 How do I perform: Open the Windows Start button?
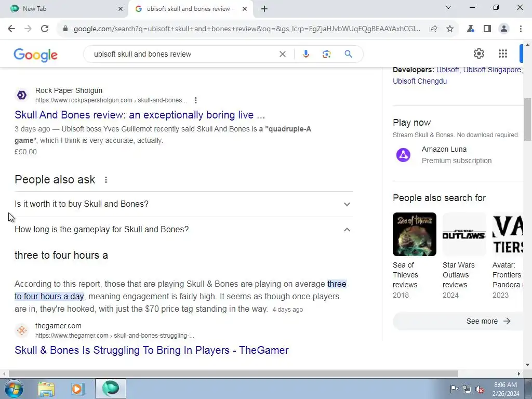pos(14,389)
